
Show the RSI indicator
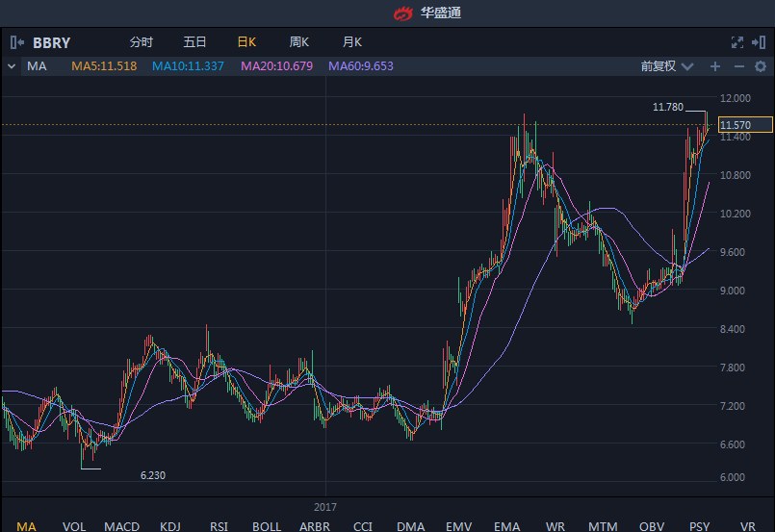point(219,525)
